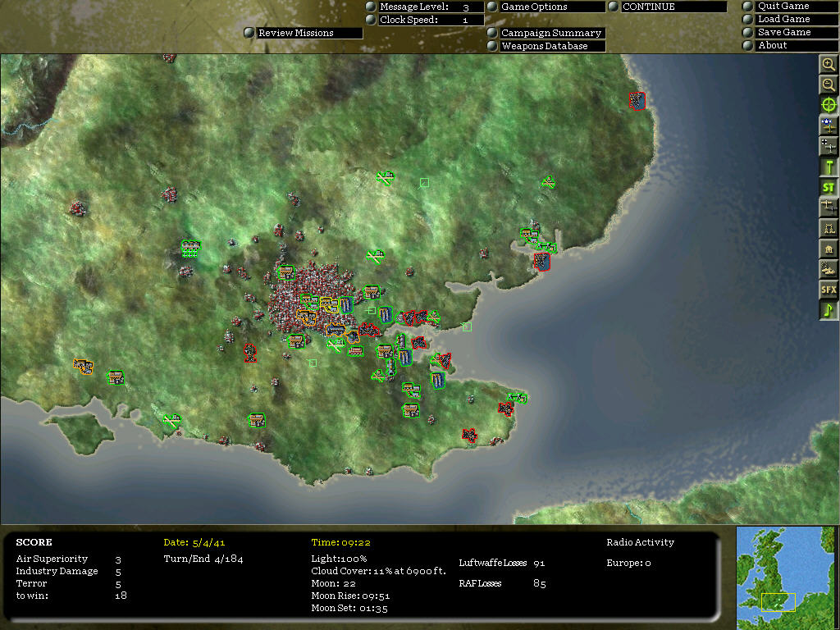Toggle the green crosshair target display
Viewport: 840px width, 630px height.
coord(829,105)
